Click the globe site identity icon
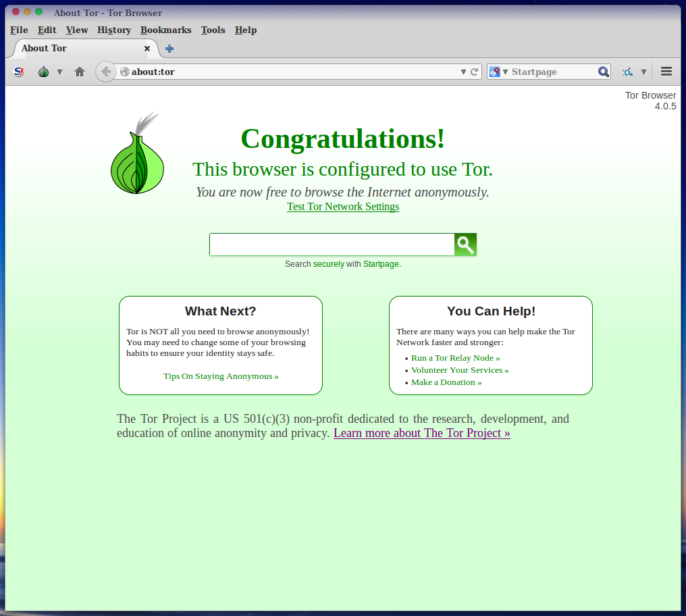686x616 pixels. pyautogui.click(x=125, y=72)
